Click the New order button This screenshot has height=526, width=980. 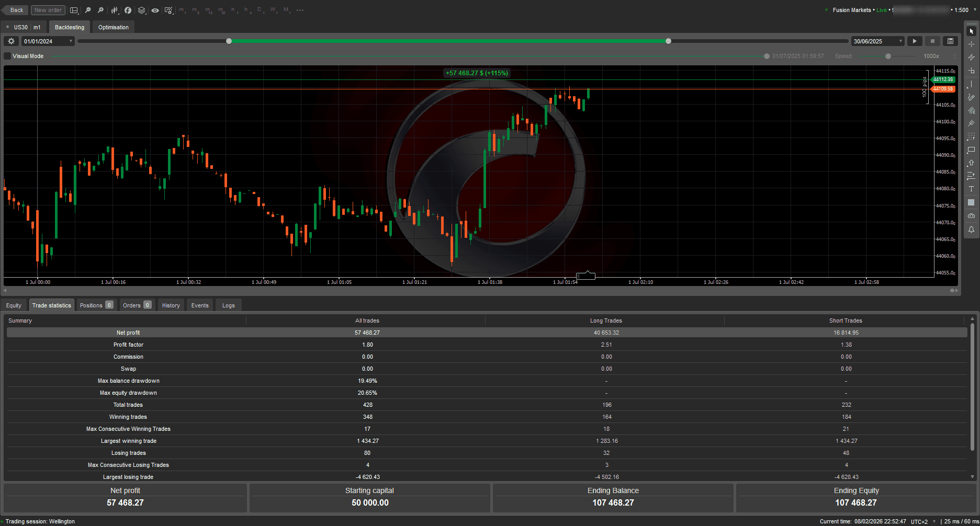[48, 10]
